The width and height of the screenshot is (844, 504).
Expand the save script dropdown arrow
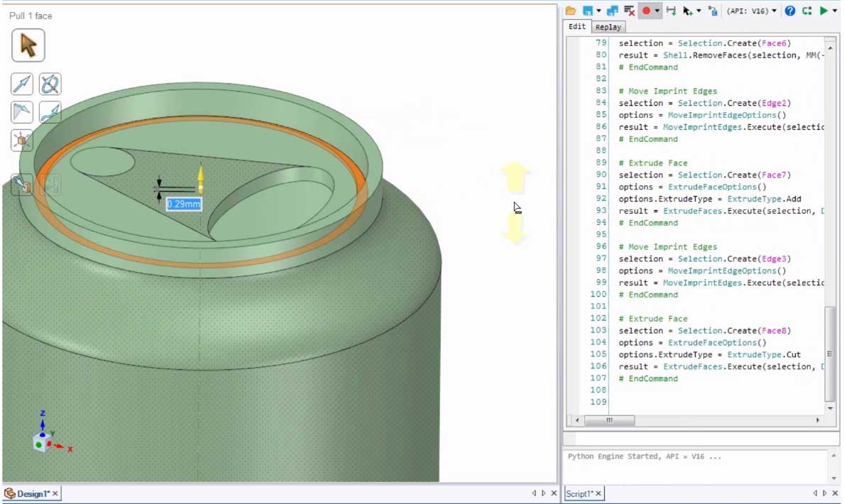coord(599,11)
